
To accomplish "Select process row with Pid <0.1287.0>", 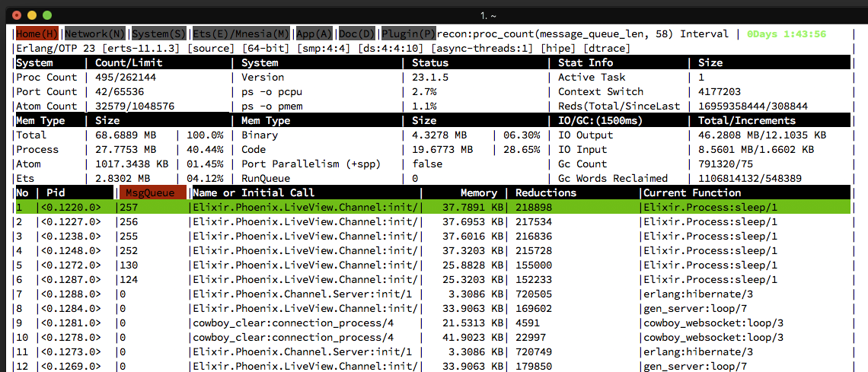I will (434, 279).
